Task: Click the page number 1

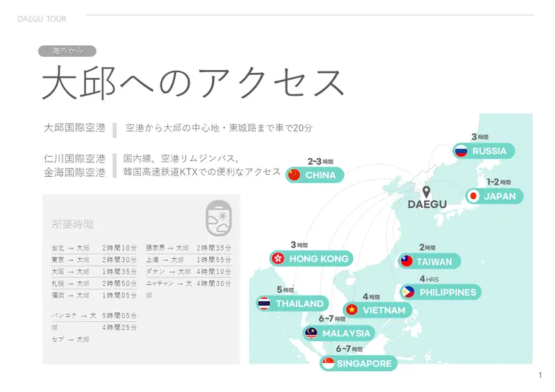Action: click(x=540, y=375)
